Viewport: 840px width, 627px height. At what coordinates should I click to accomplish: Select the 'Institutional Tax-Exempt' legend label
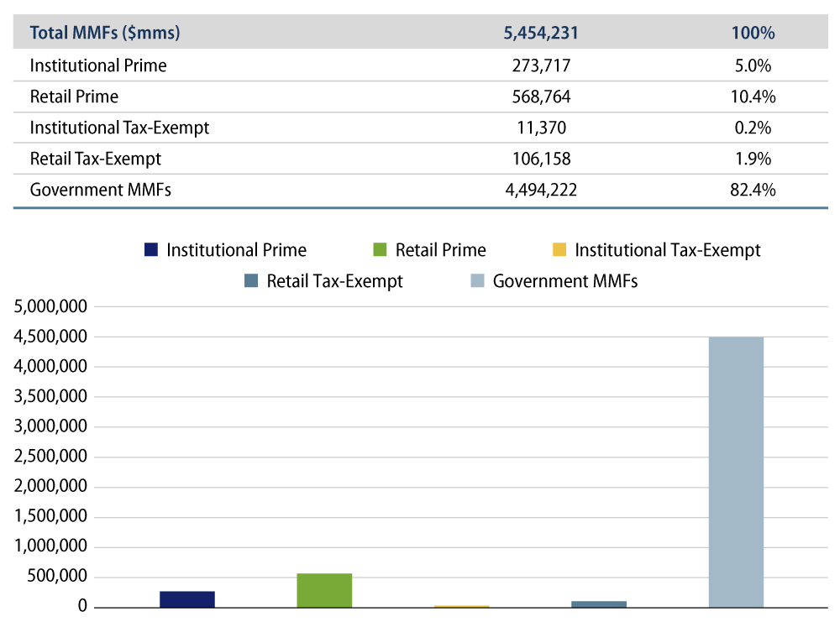[668, 250]
